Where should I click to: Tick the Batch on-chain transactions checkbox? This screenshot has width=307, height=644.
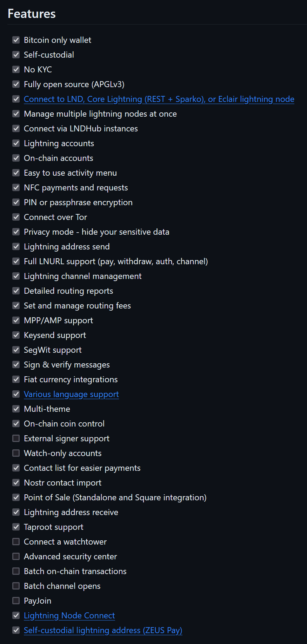16,571
